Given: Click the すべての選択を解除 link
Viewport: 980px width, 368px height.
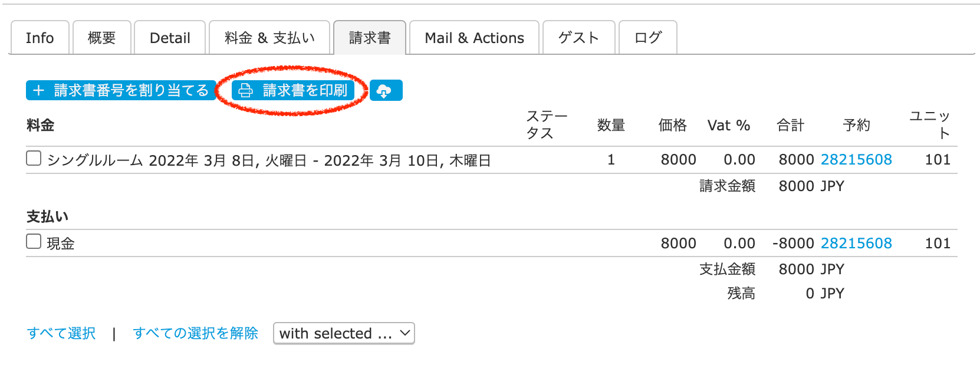Looking at the screenshot, I should [x=195, y=333].
